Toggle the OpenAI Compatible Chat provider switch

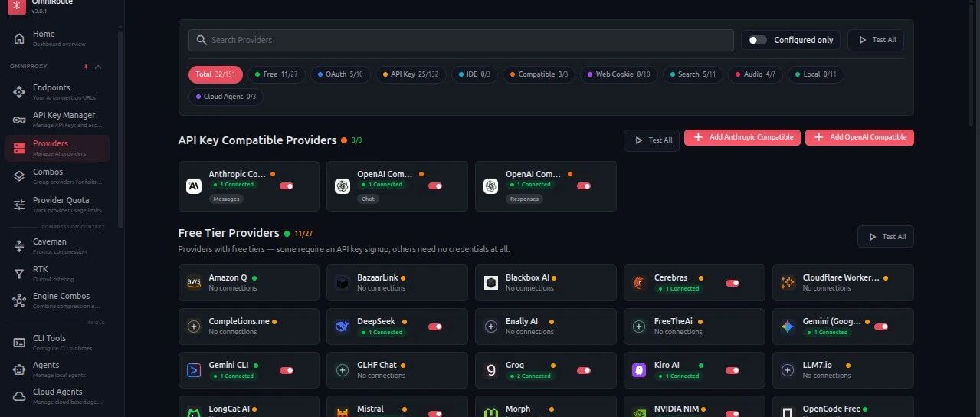coord(435,186)
